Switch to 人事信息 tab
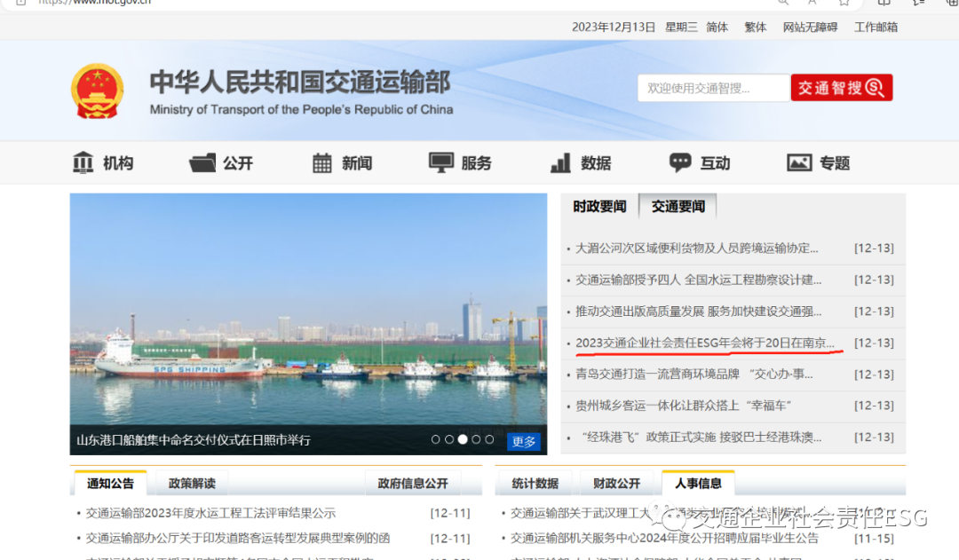Viewport: 959px width, 560px height. pos(698,483)
